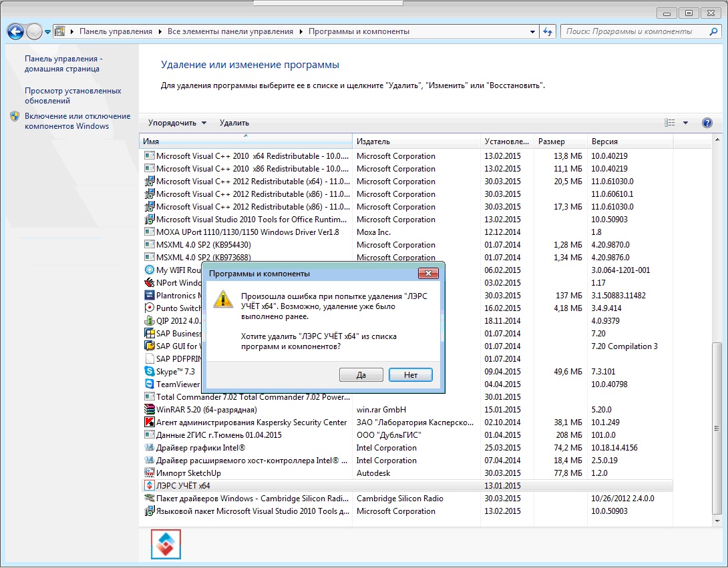Image resolution: width=728 pixels, height=568 pixels.
Task: Select the WinRAR 5.20 icon
Action: point(150,410)
